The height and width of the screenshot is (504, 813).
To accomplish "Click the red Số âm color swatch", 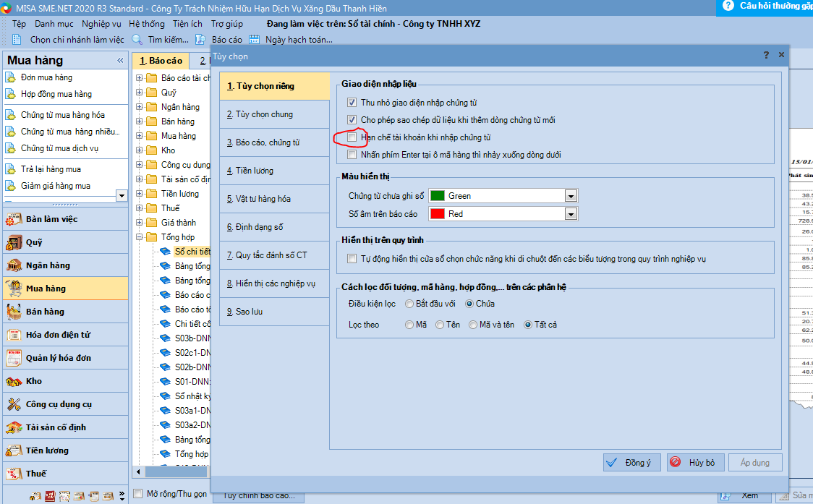I will (437, 214).
